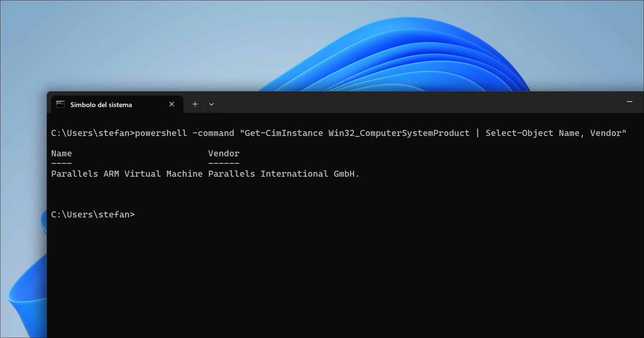
Task: Open a new tab using the plus icon
Action: 195,104
